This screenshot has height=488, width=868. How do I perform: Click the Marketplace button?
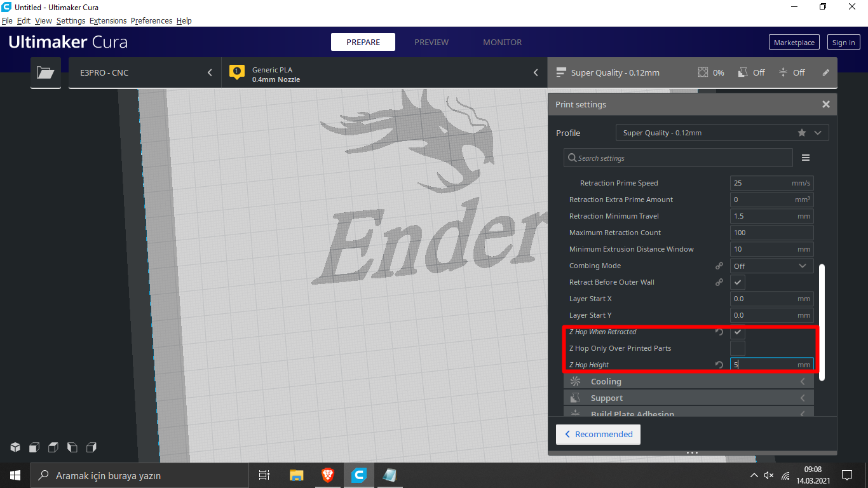point(794,42)
